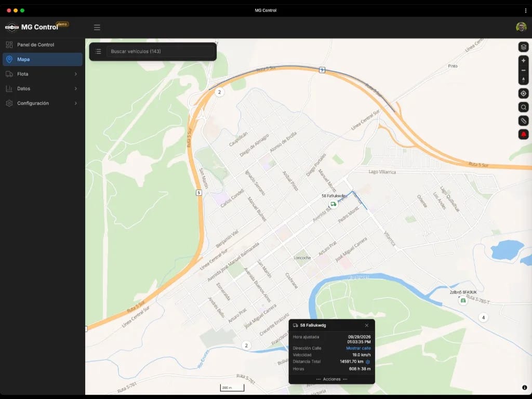Open the map layers selector
The height and width of the screenshot is (399, 532).
pyautogui.click(x=523, y=47)
